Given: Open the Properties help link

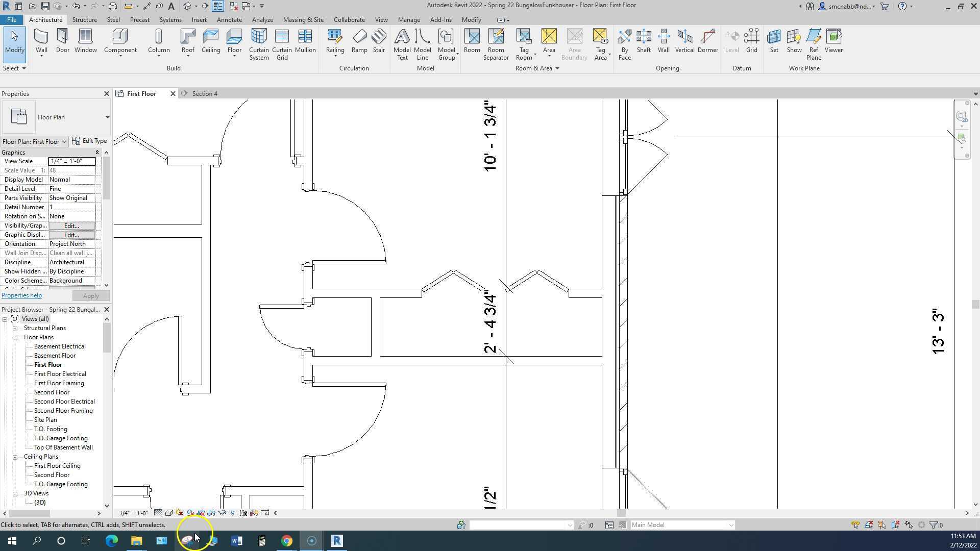Looking at the screenshot, I should coord(21,295).
